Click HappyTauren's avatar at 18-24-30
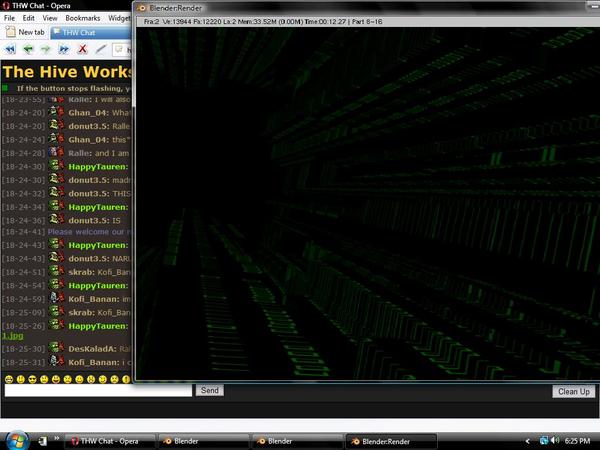The image size is (600, 450). (57, 166)
